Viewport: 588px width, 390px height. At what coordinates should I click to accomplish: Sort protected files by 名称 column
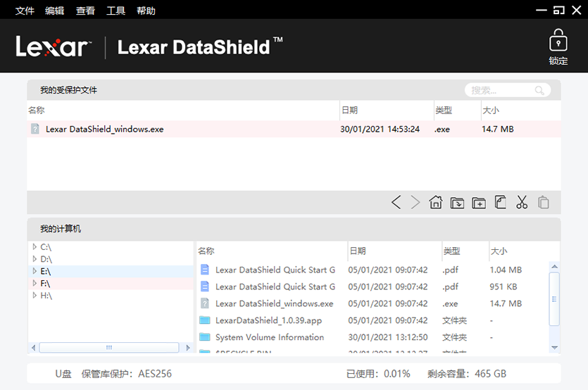[x=37, y=111]
